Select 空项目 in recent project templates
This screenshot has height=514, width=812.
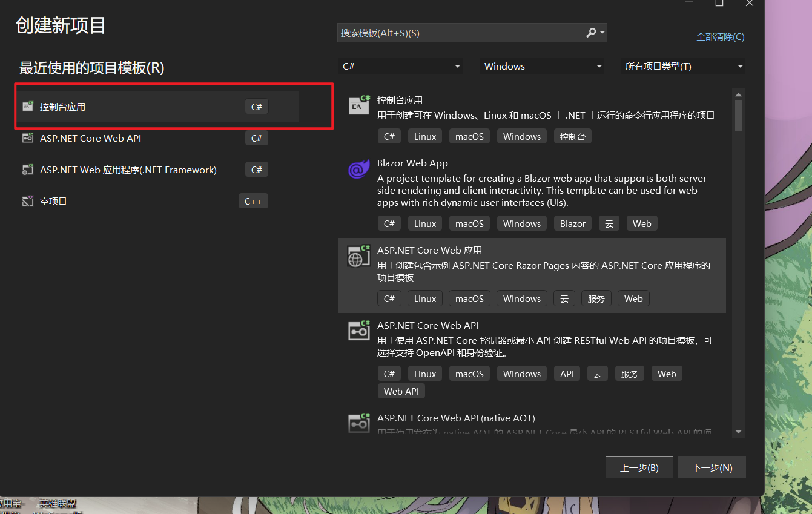pos(158,201)
